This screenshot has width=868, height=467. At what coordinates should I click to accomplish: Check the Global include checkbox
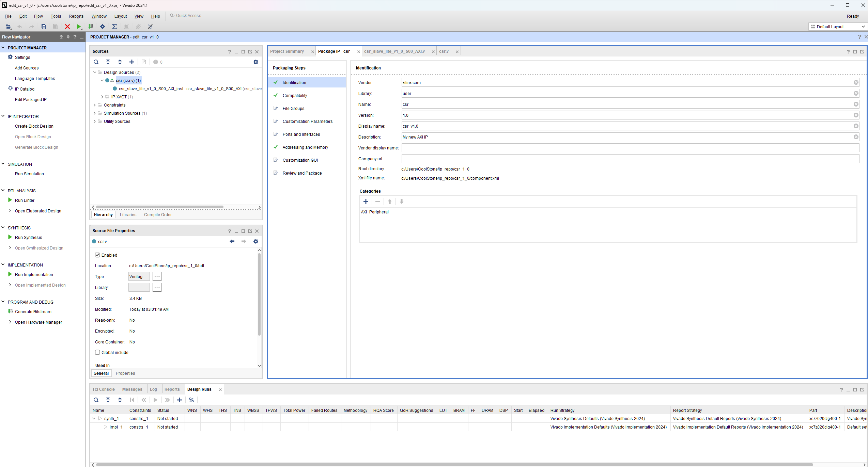point(97,352)
